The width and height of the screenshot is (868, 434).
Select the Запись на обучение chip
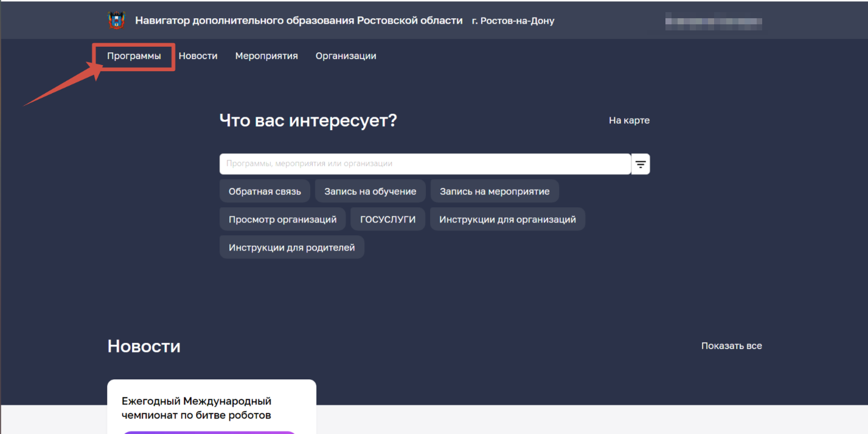coord(370,191)
